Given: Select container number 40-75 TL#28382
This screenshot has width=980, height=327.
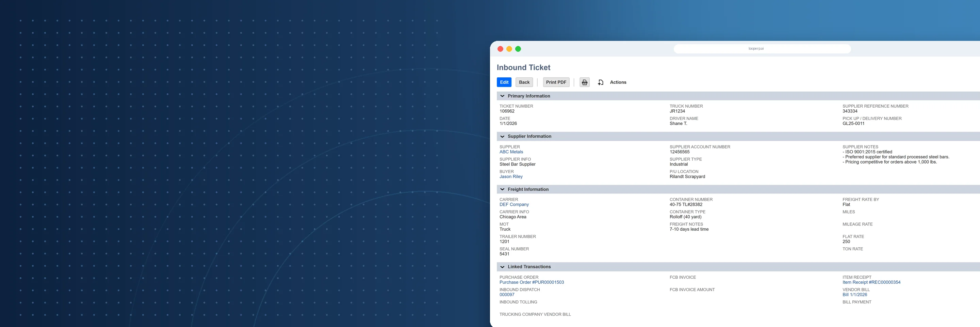Looking at the screenshot, I should click(686, 204).
